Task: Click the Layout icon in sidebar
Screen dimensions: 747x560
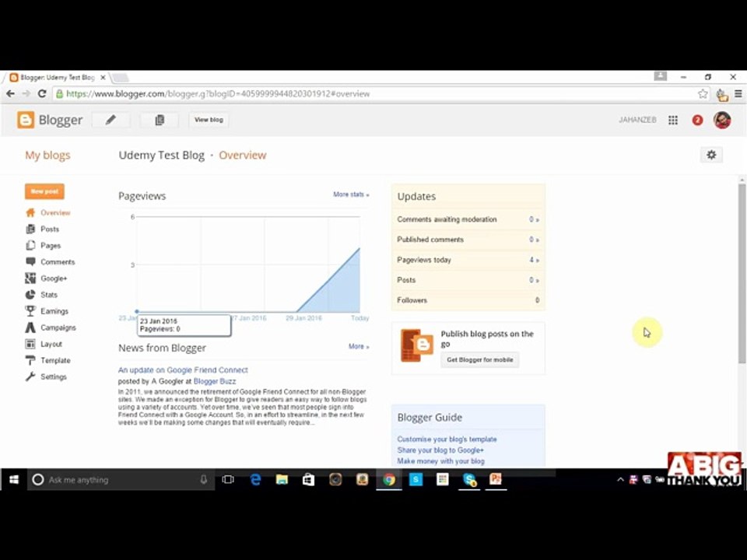Action: [30, 344]
